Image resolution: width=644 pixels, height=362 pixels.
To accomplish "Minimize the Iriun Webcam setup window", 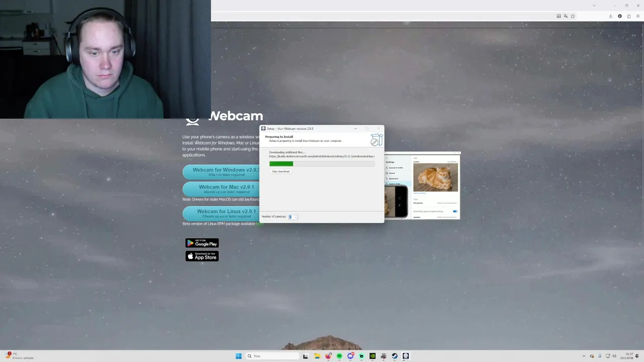I will [x=356, y=129].
